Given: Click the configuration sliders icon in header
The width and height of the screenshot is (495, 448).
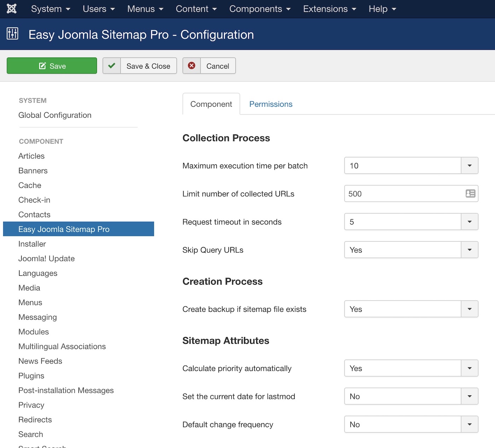Looking at the screenshot, I should pyautogui.click(x=12, y=34).
